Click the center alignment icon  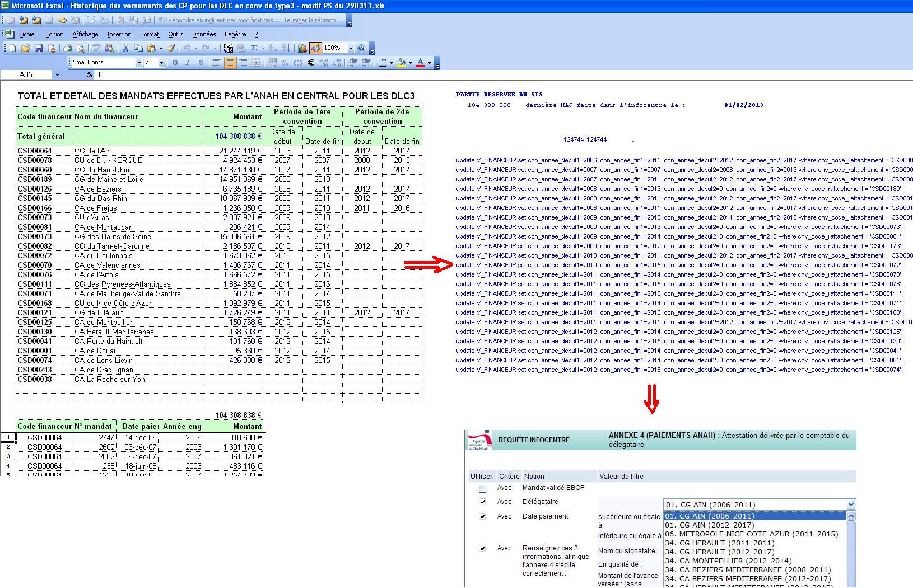coord(230,63)
